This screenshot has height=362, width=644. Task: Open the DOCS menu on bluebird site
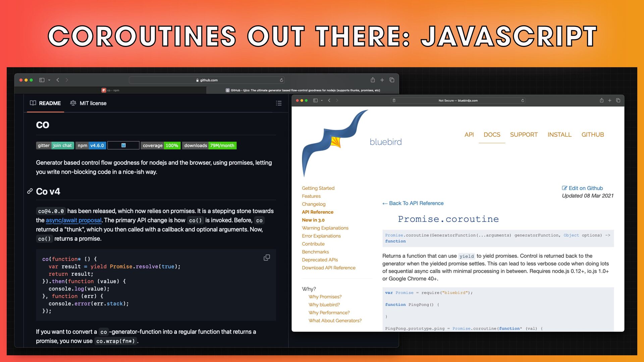pos(492,134)
